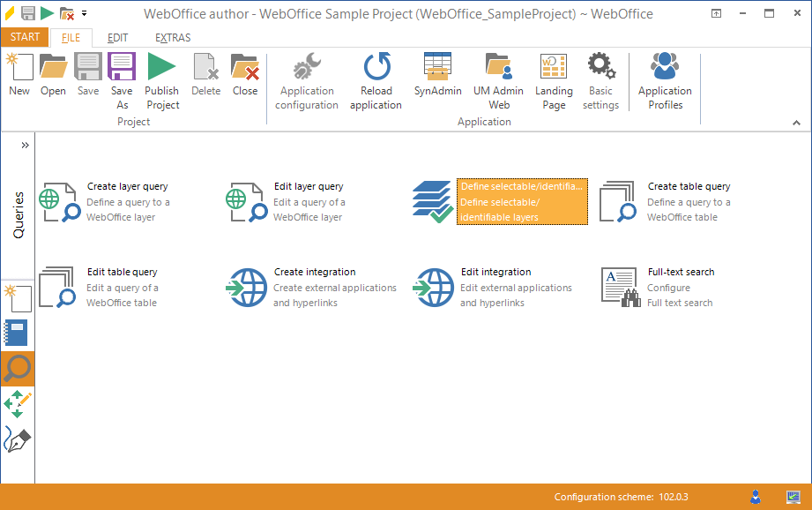Collapse the ribbon with the chevron
Viewport: 812px width, 510px height.
tap(798, 122)
